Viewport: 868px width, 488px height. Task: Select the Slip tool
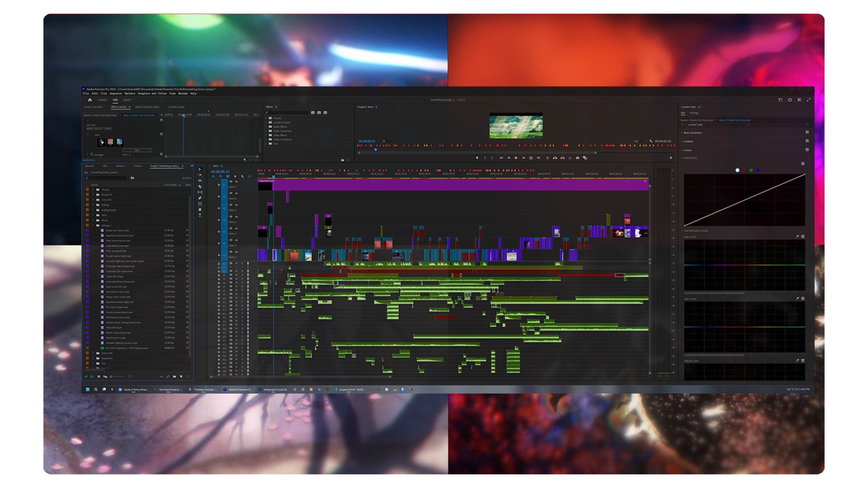pos(200,192)
